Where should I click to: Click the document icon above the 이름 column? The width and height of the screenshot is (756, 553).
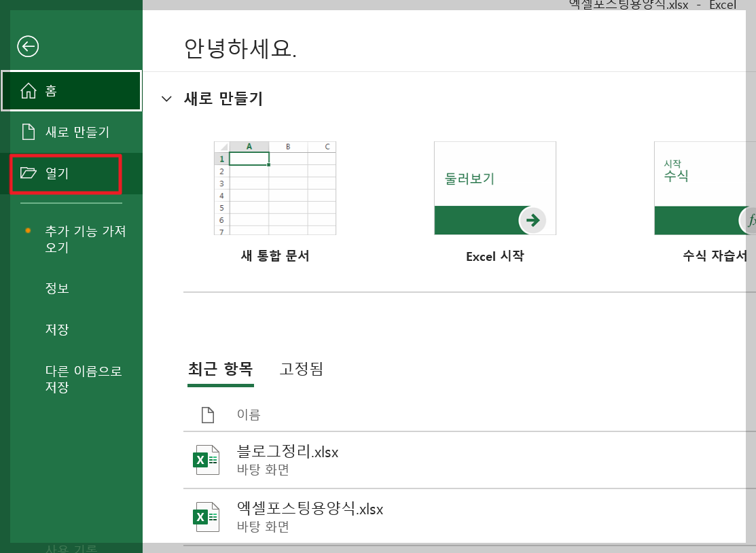pos(208,414)
